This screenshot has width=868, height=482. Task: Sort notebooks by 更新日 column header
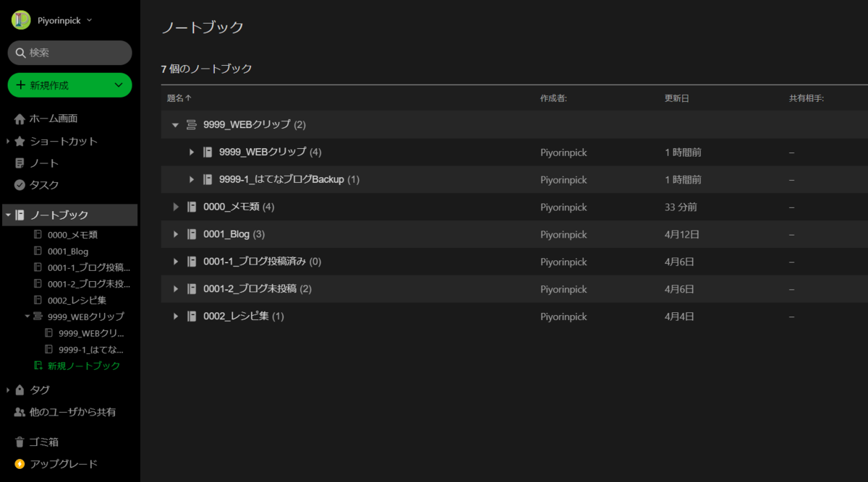pyautogui.click(x=677, y=98)
